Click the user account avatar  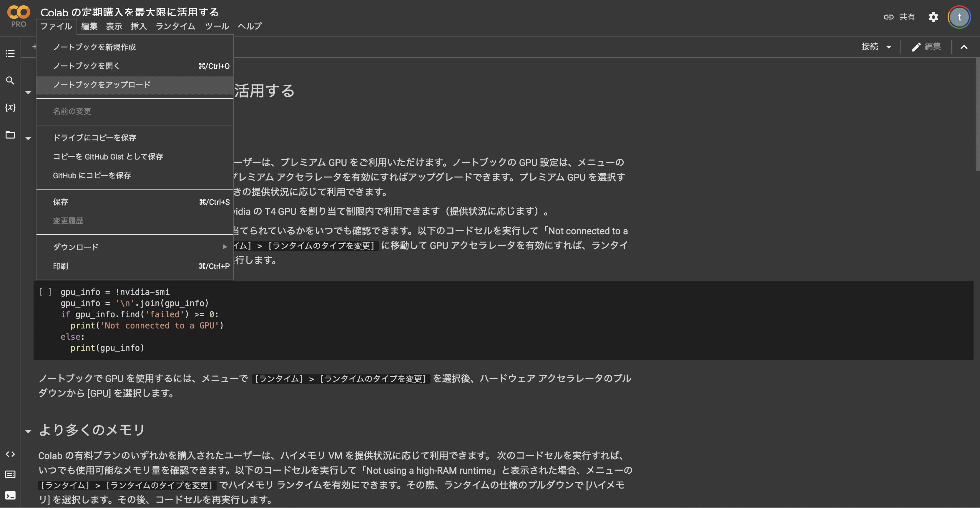click(959, 17)
